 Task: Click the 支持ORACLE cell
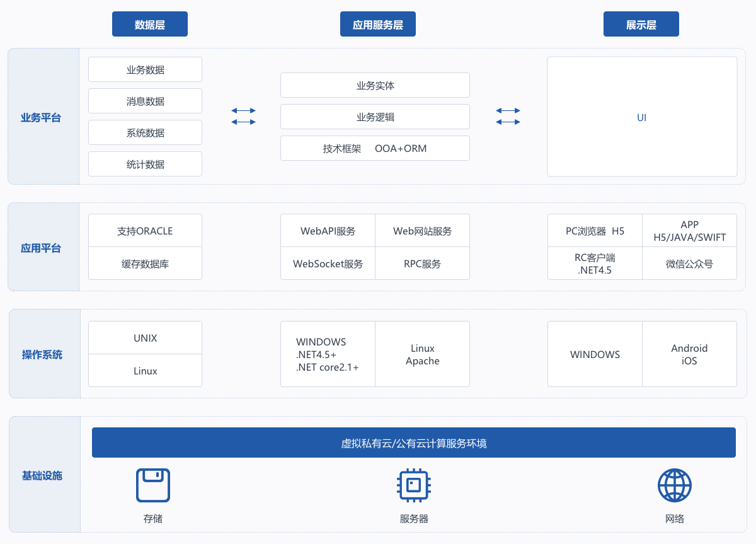[145, 231]
